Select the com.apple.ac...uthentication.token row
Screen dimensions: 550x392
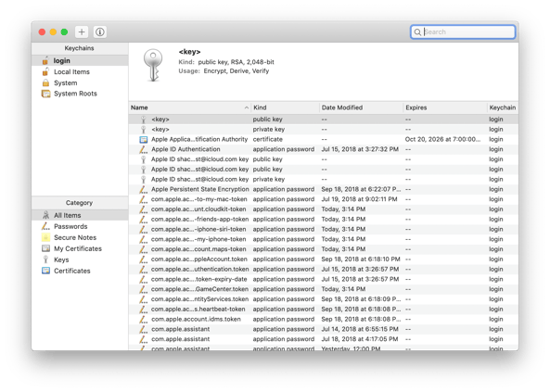[x=324, y=270]
